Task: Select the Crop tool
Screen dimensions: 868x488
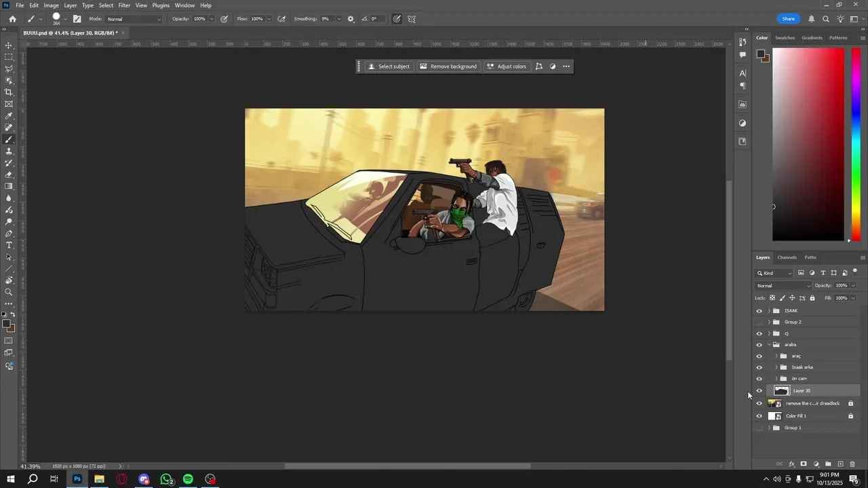Action: coord(9,92)
